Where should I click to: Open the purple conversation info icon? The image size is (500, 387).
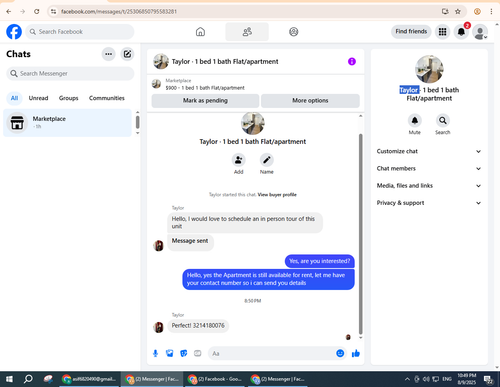(352, 61)
